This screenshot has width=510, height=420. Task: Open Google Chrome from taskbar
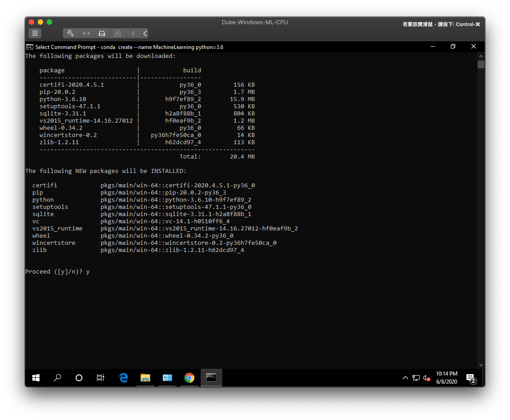pos(189,378)
